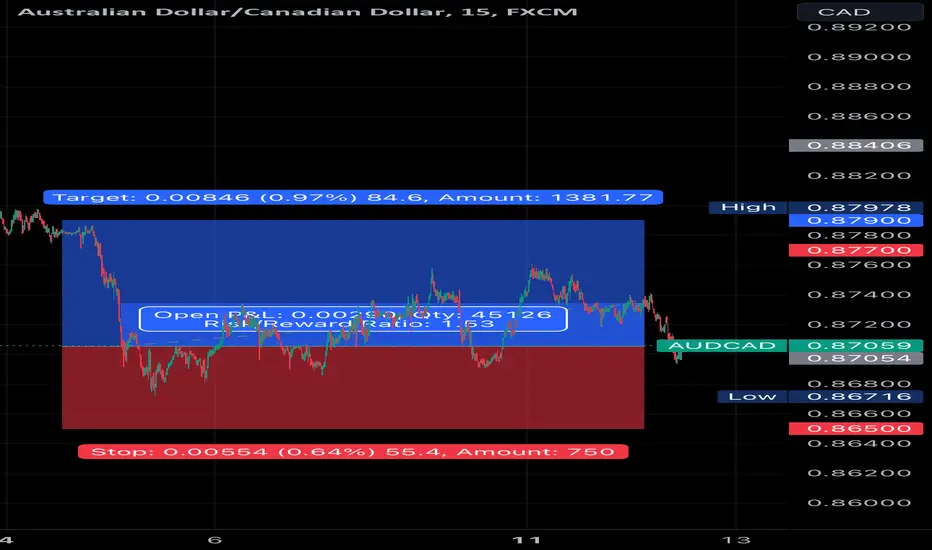Click the Low label tag
This screenshot has height=550, width=932.
[x=752, y=397]
